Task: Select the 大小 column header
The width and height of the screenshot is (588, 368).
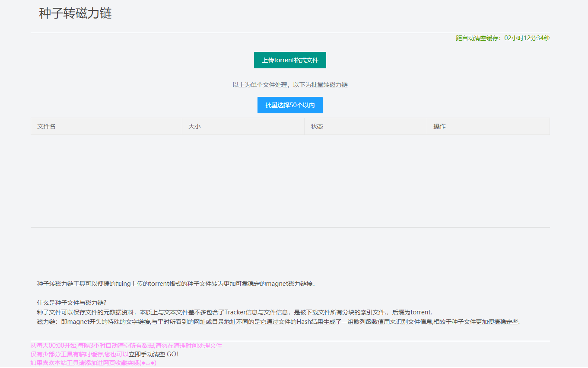Action: point(194,126)
